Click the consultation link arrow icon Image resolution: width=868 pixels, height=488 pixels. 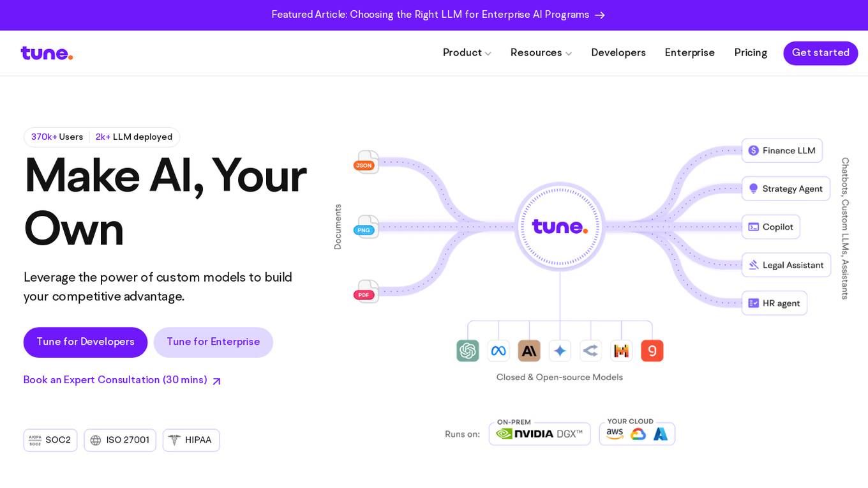(216, 381)
